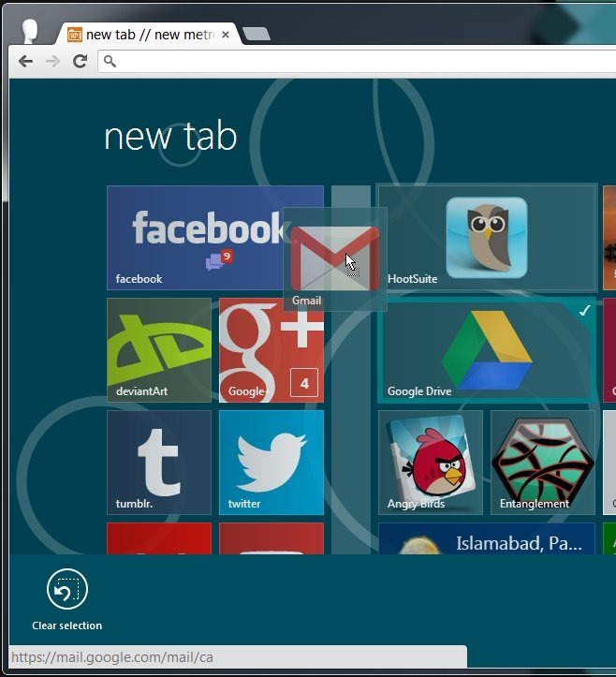Click the tab's orange favicon
This screenshot has height=677, width=616.
(75, 35)
